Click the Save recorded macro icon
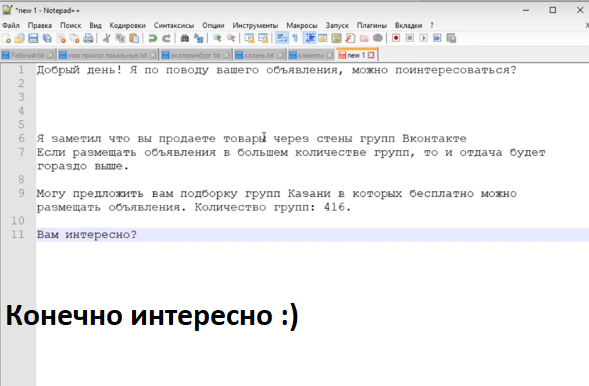 point(451,38)
